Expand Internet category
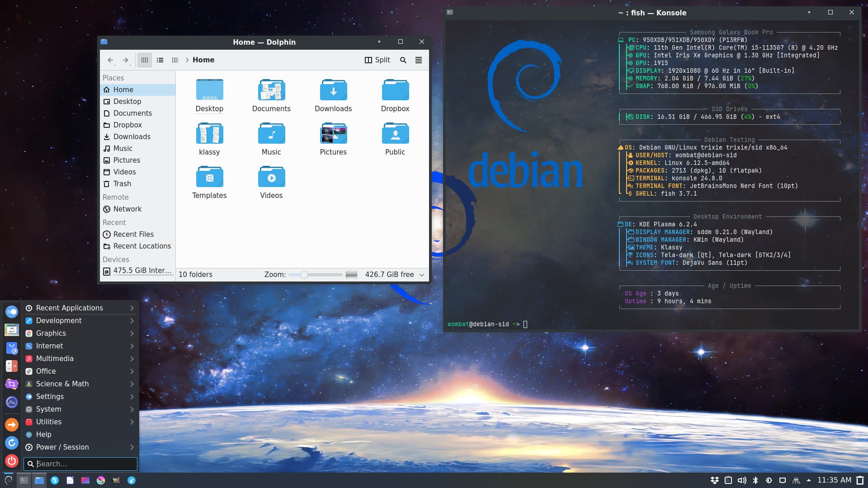This screenshot has height=488, width=868. click(80, 346)
